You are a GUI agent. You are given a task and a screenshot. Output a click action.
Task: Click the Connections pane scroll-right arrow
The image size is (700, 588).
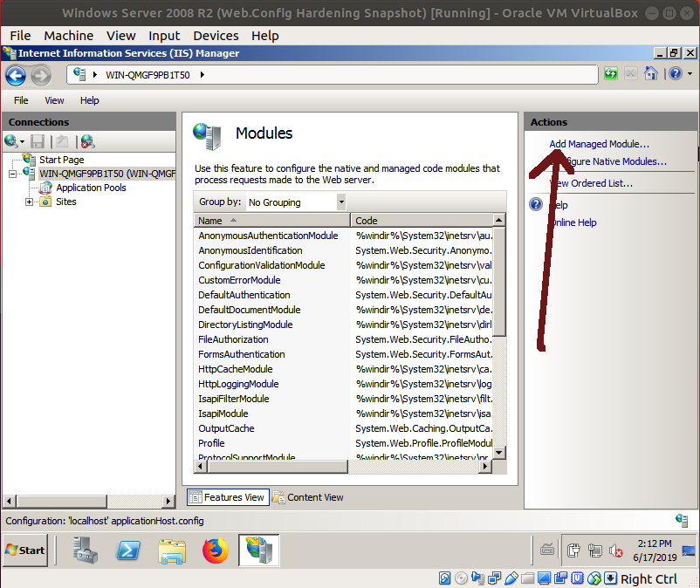(x=168, y=501)
